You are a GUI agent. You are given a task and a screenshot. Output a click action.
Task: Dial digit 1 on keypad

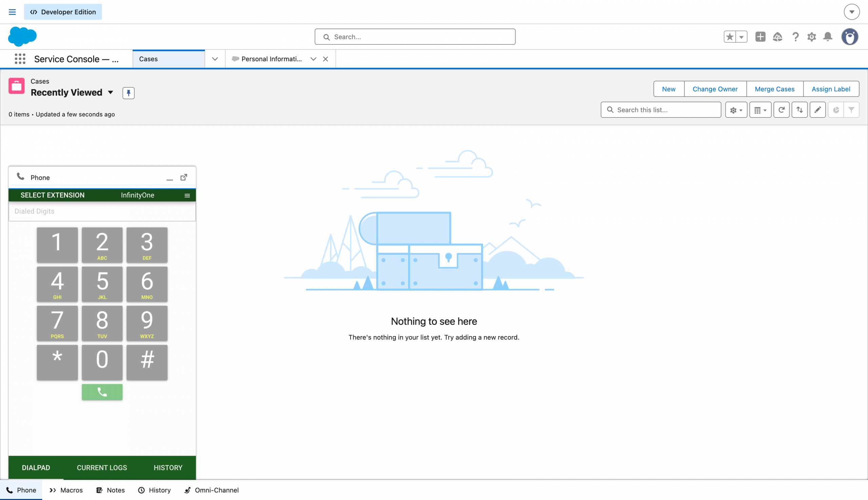(57, 245)
